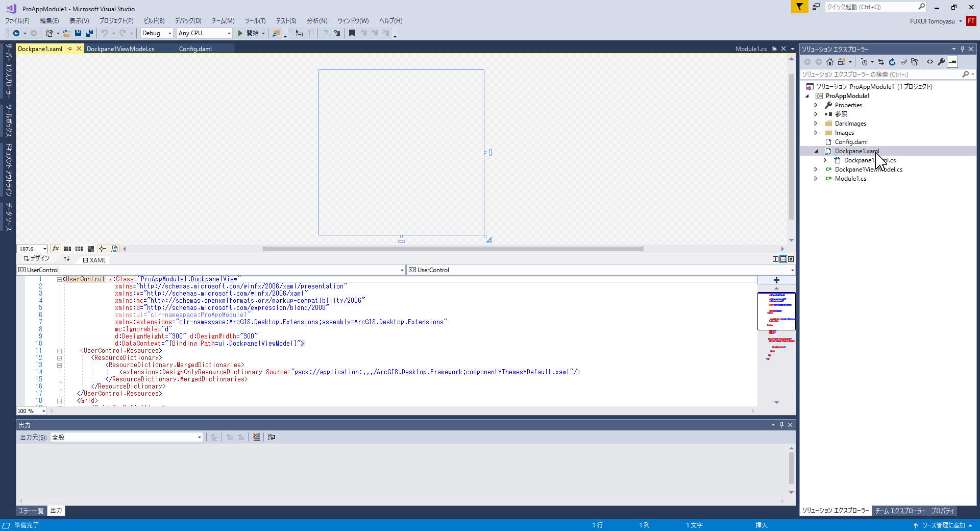Switch to the Config.daml tab

pos(195,49)
